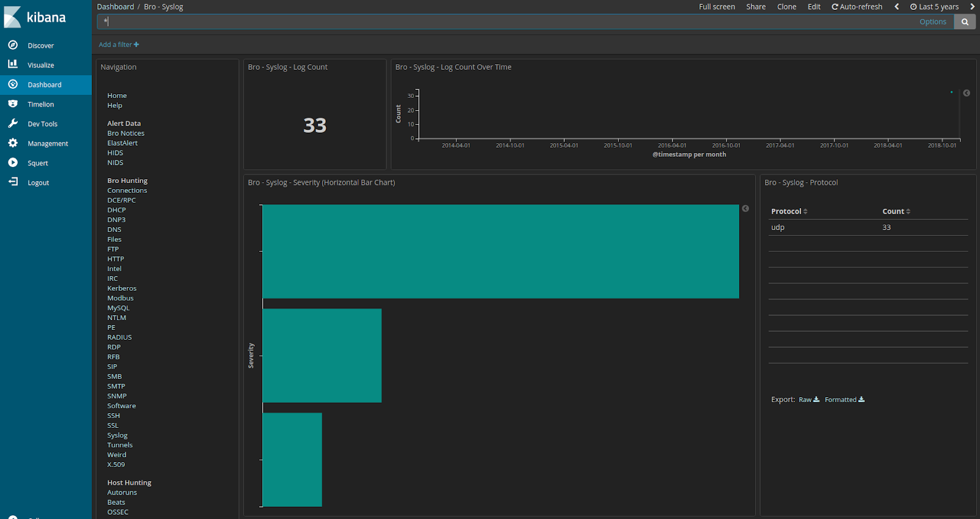Click the data point on timeline chart
Image resolution: width=980 pixels, height=519 pixels.
point(951,92)
